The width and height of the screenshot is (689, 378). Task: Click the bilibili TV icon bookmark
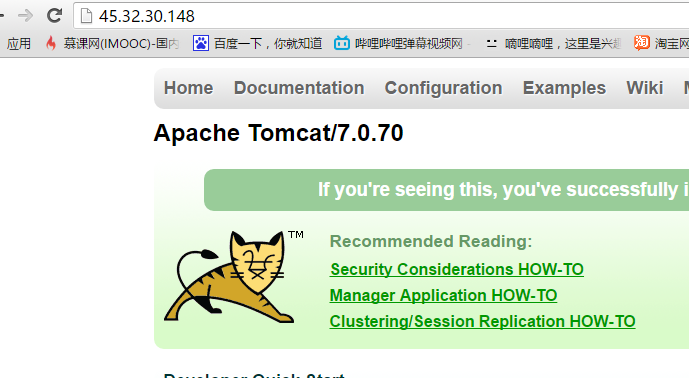point(341,43)
